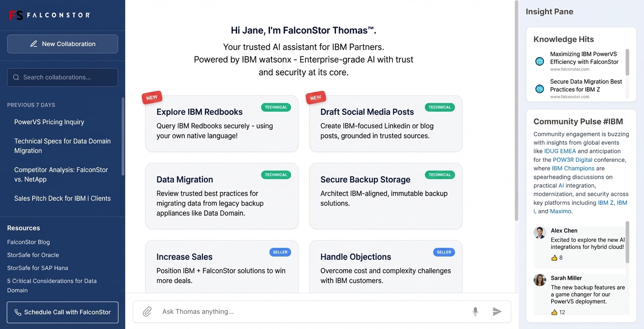Click the send message arrow icon
644x329 pixels.
point(497,312)
